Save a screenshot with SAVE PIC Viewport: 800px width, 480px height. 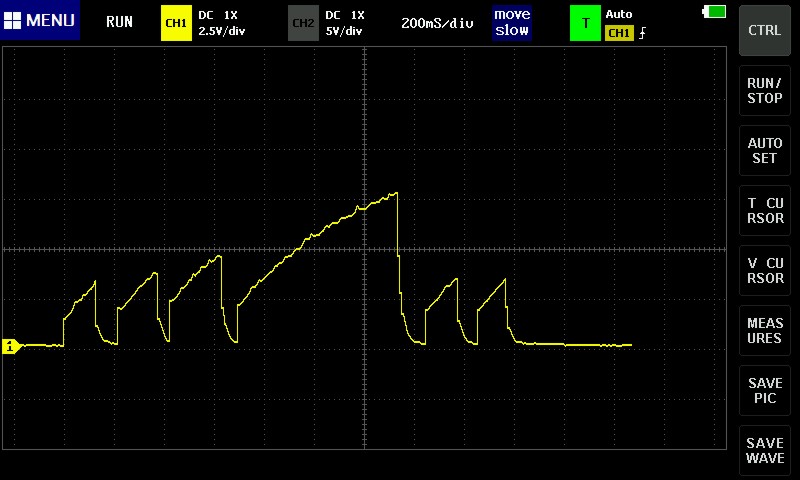coord(765,391)
